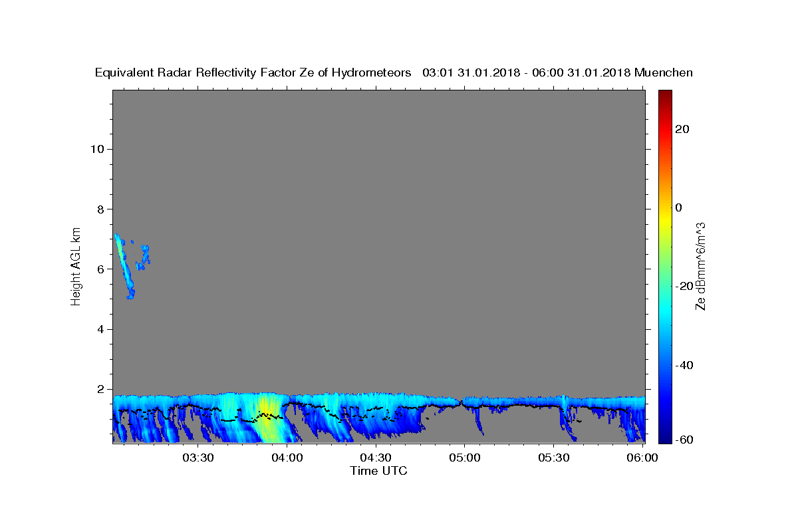The height and width of the screenshot is (532, 798).
Task: Click the "Muenchen" location in the title
Action: [x=664, y=72]
